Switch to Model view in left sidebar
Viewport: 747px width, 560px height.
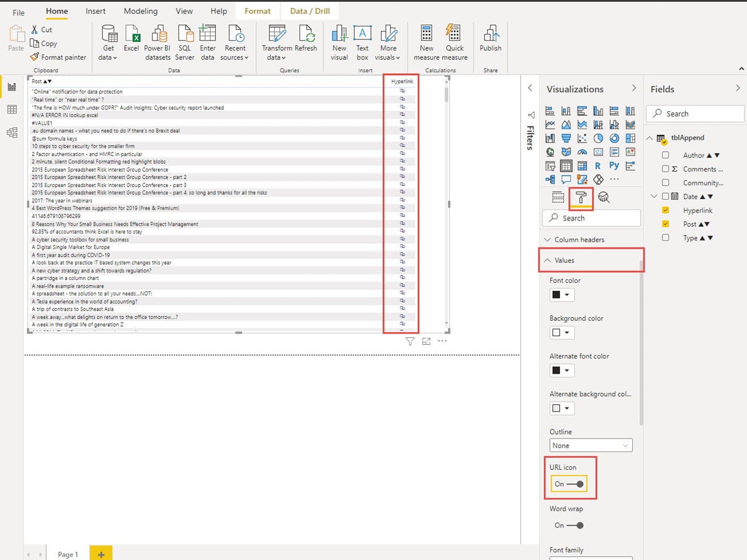pos(12,133)
